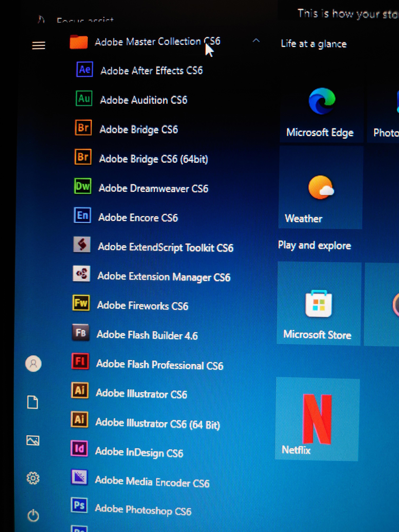Select 'Adobe After Effects CS6' text entry
Viewport: 399px width, 532px height.
[x=152, y=71]
